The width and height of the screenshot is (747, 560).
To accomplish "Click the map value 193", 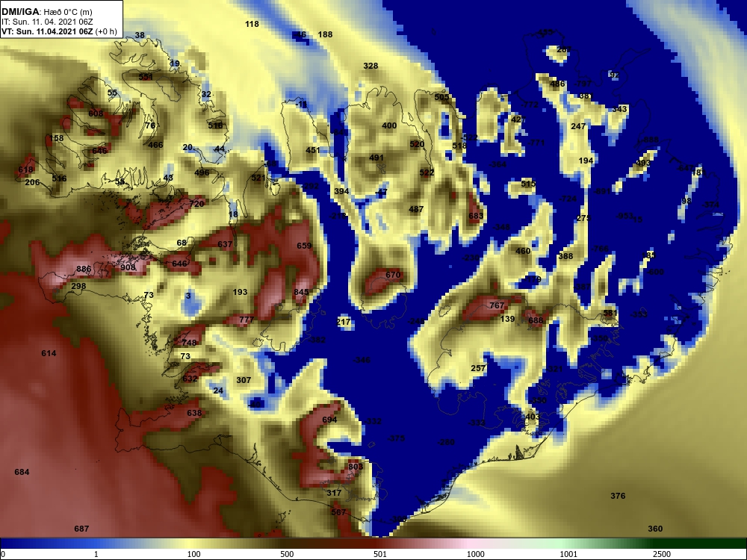I will [240, 292].
